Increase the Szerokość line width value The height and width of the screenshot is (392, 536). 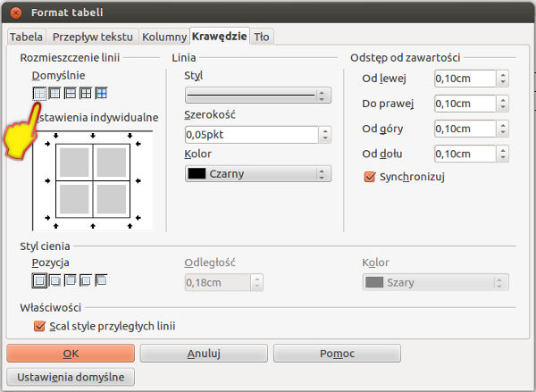325,130
